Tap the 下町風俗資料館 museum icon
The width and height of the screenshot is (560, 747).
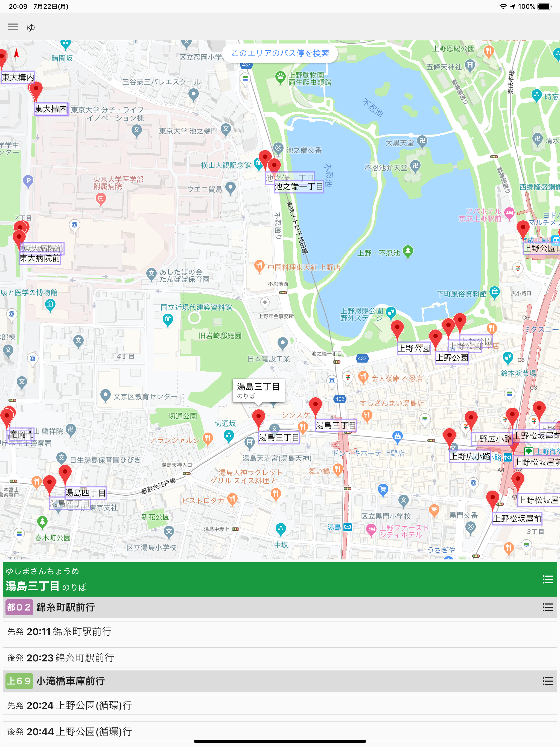point(494,293)
